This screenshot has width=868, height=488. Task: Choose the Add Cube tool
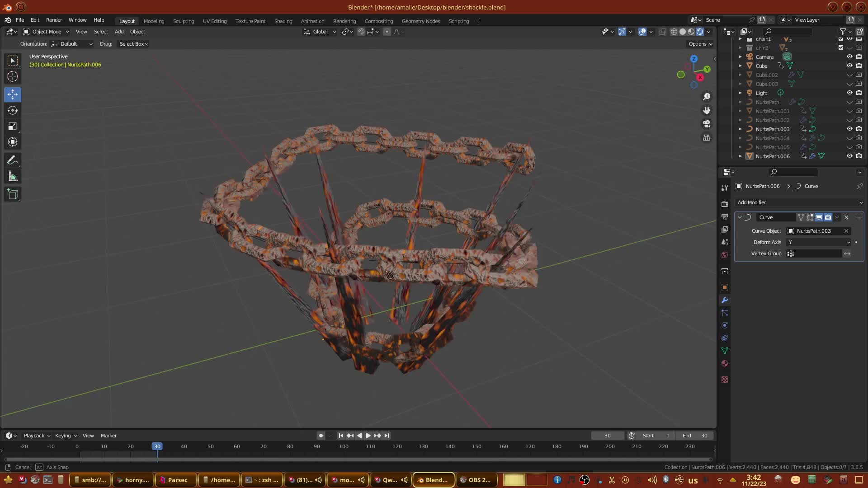point(13,194)
